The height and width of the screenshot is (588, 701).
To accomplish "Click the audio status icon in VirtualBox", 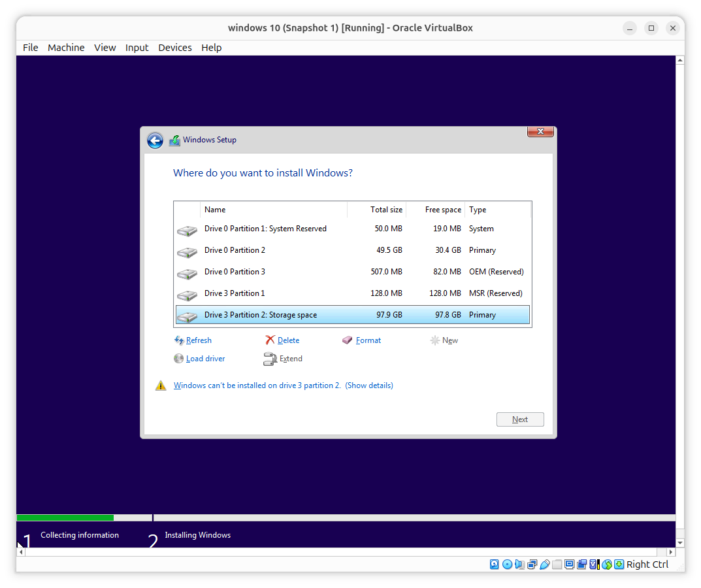I will coord(519,564).
